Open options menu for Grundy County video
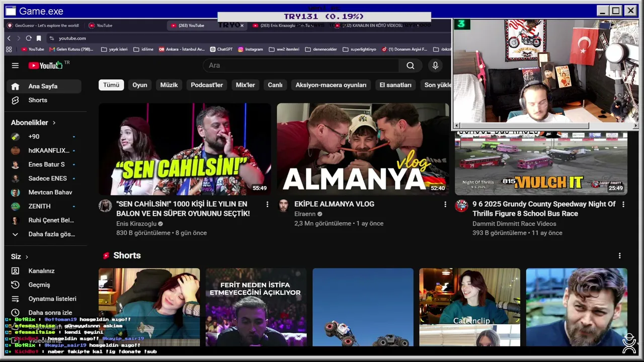Screen dimensions: 644x362 click(x=623, y=205)
